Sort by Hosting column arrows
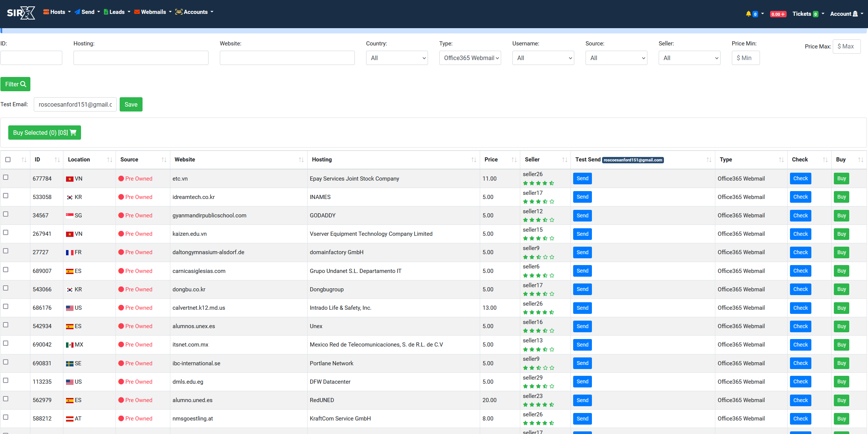Image resolution: width=868 pixels, height=434 pixels. [474, 160]
